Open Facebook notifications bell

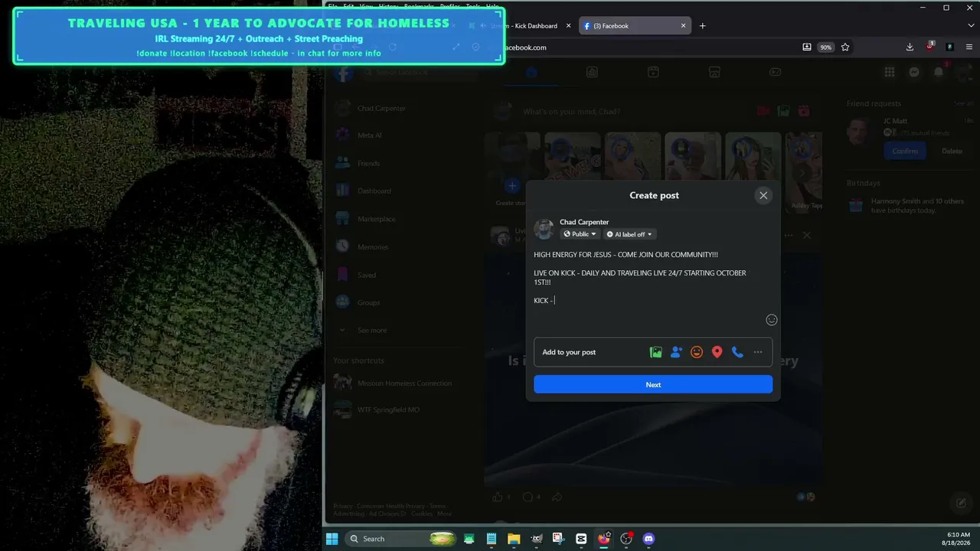point(939,72)
